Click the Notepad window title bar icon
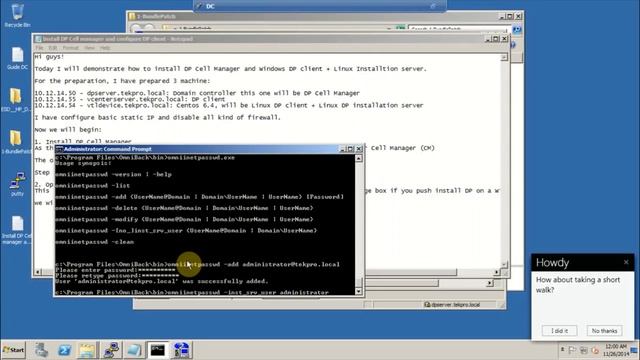This screenshot has height=360, width=640. [x=38, y=39]
